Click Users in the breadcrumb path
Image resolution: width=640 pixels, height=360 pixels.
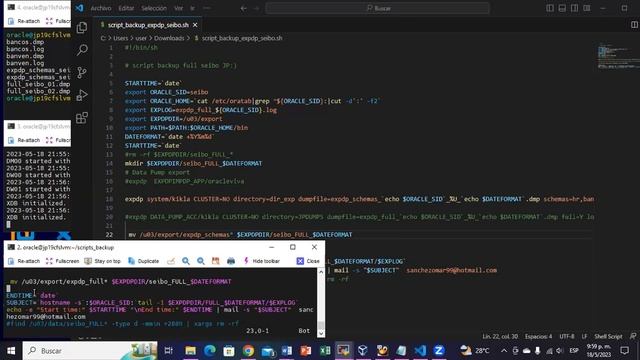click(120, 38)
